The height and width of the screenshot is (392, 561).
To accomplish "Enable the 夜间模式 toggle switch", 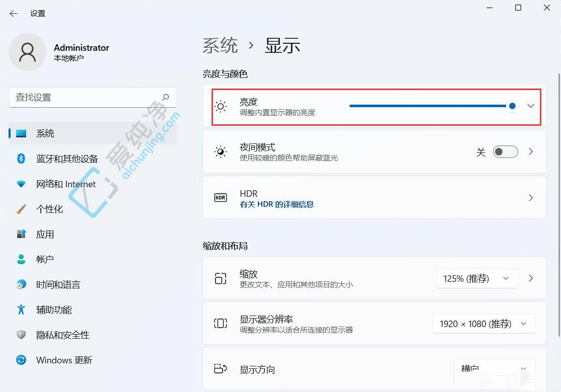I will (505, 151).
